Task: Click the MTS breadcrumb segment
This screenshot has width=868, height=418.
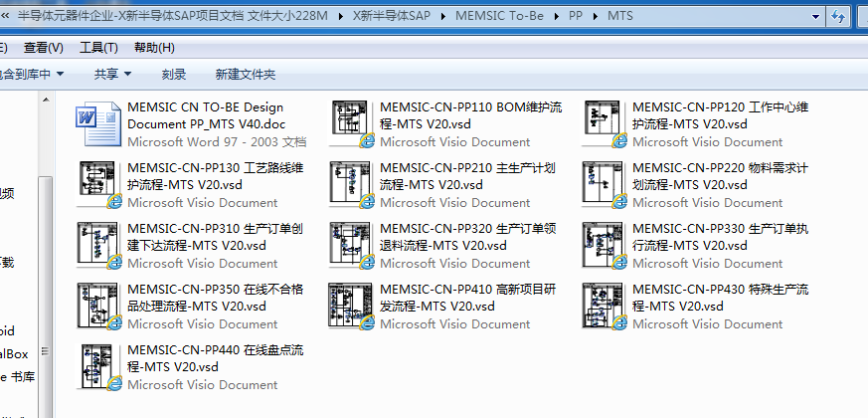Action: pos(620,16)
